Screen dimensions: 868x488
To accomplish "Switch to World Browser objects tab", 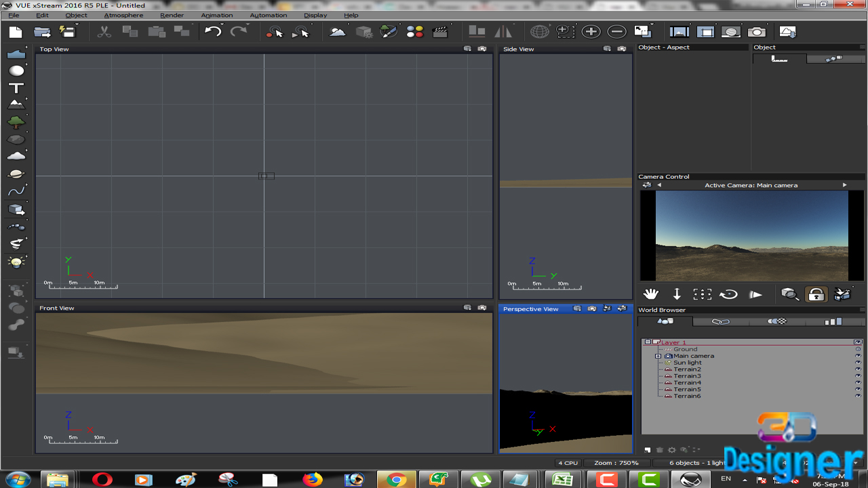I will coord(665,321).
